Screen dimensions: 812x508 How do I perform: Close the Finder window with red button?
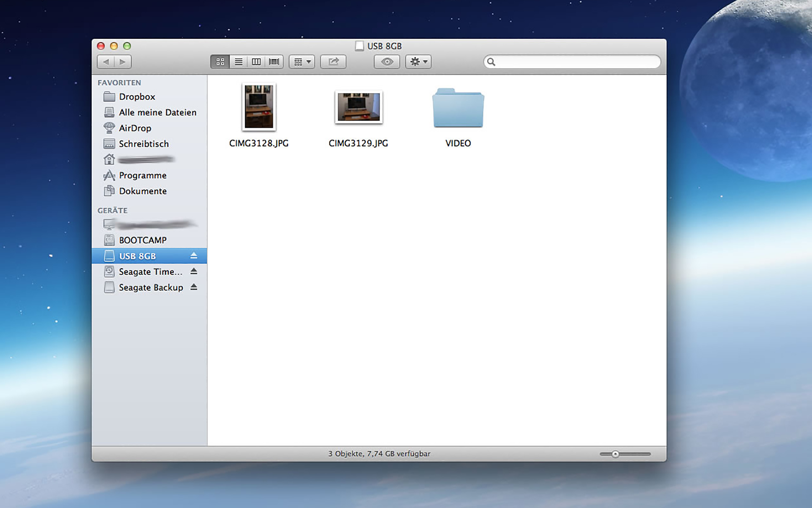pos(101,46)
